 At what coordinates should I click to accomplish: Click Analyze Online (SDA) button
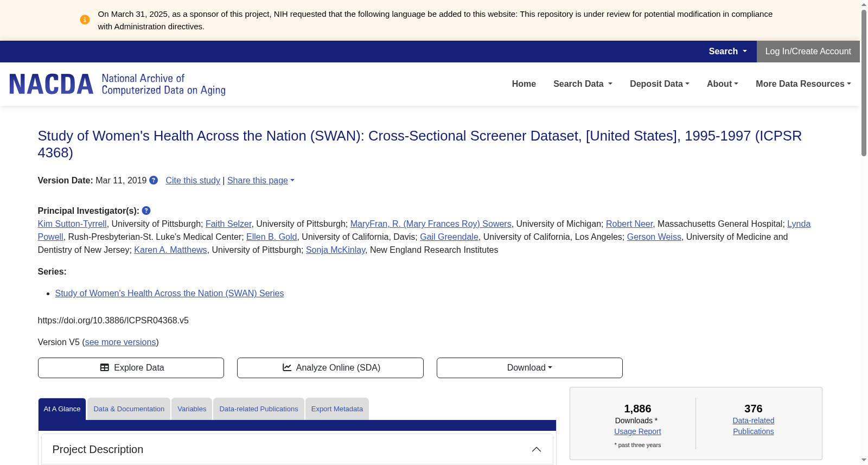pyautogui.click(x=330, y=368)
